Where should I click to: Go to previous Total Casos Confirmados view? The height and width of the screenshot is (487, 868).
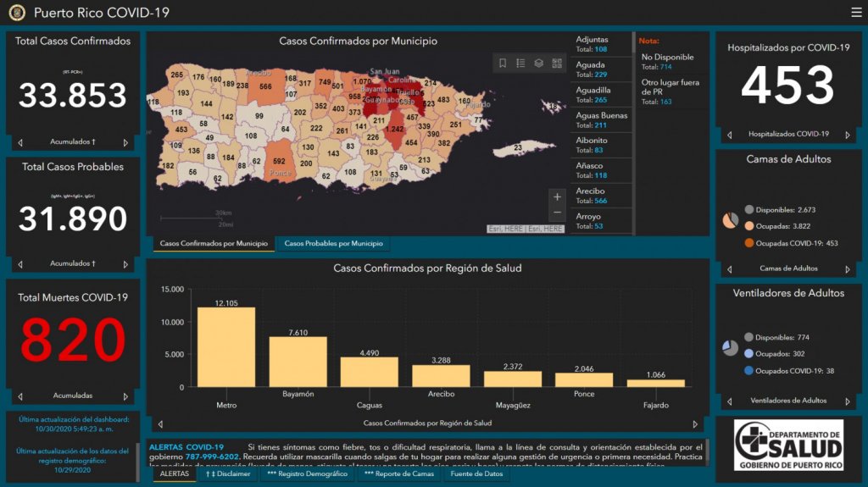20,142
